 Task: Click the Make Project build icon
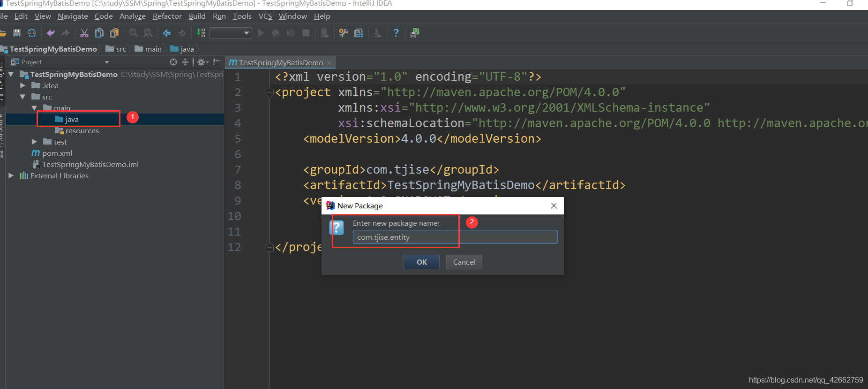201,33
